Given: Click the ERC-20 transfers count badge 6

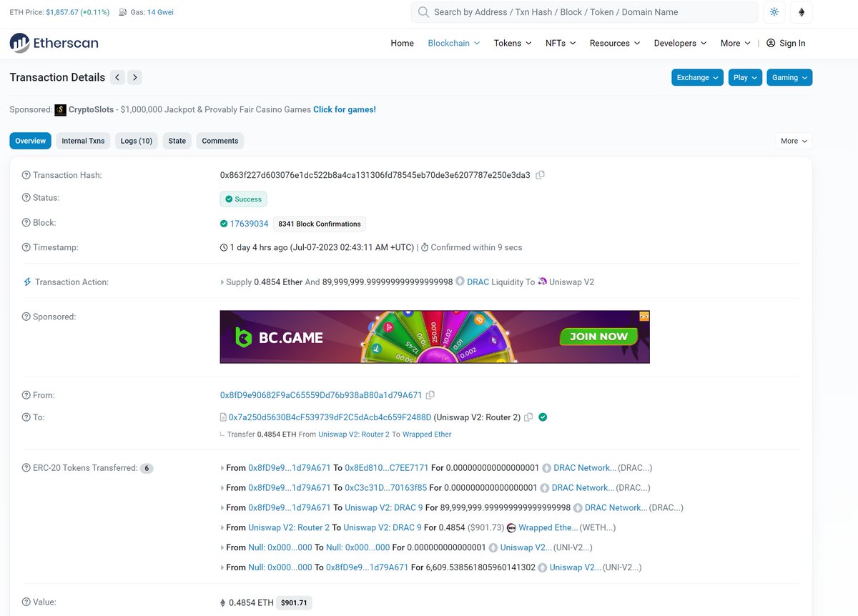Looking at the screenshot, I should point(147,469).
